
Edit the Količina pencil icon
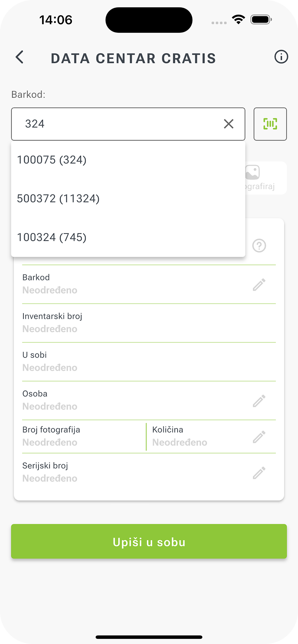(x=259, y=437)
